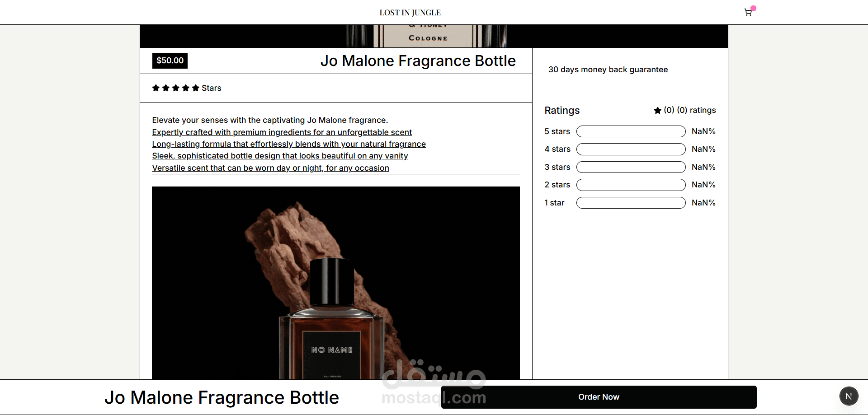Open the 'Long-lasting formula' link
Screen dimensions: 868x415
pyautogui.click(x=289, y=144)
